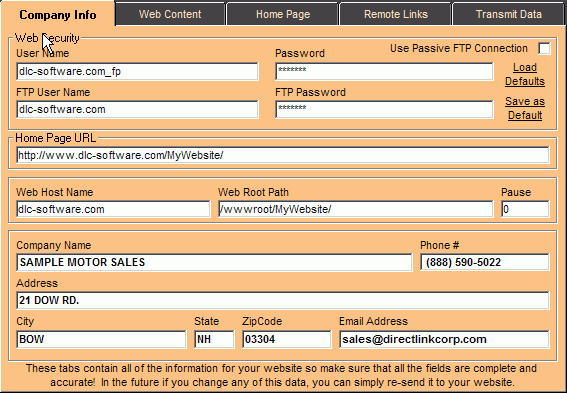Click the Use Passive FTP Connection label
This screenshot has width=567, height=393.
tap(459, 48)
